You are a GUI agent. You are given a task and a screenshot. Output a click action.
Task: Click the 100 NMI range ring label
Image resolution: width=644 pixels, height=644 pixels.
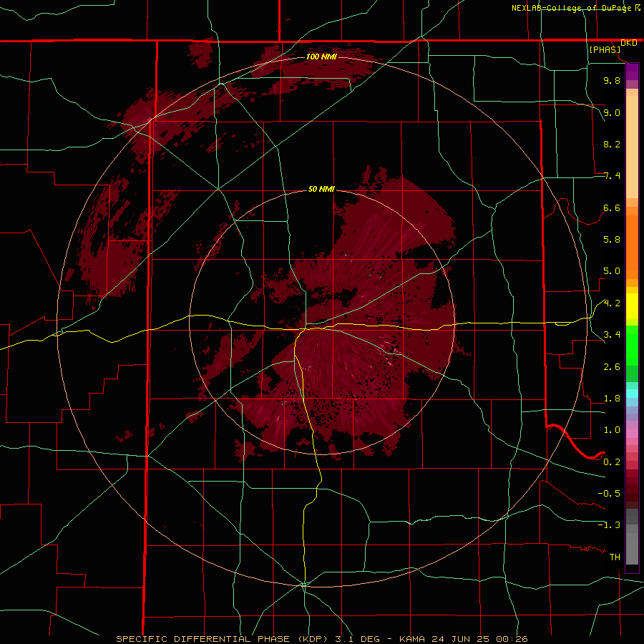click(x=321, y=57)
